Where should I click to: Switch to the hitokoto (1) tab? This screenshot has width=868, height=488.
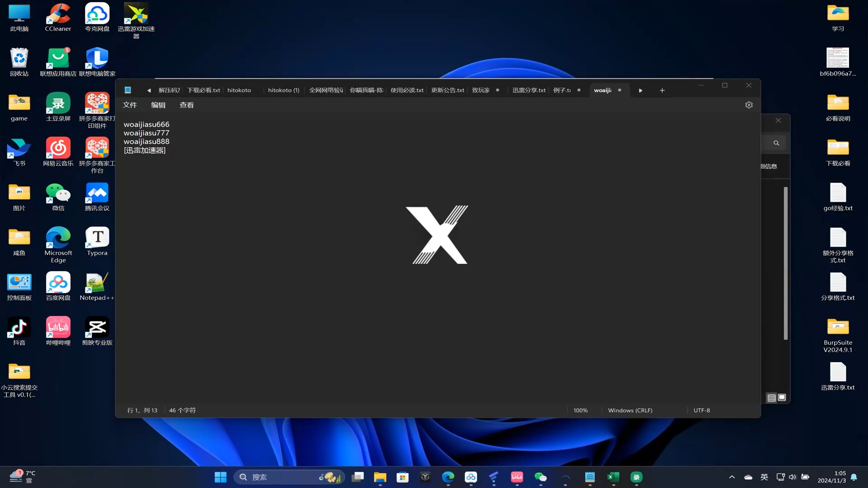tap(283, 90)
